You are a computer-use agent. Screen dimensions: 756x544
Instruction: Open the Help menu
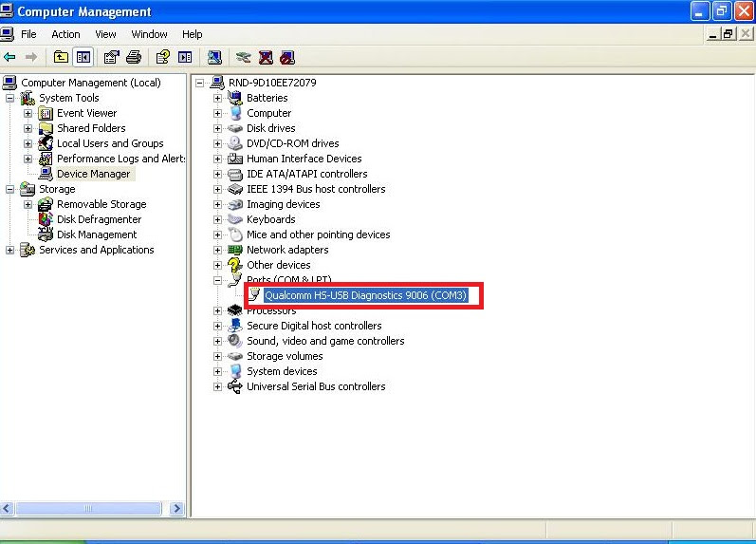tap(192, 34)
